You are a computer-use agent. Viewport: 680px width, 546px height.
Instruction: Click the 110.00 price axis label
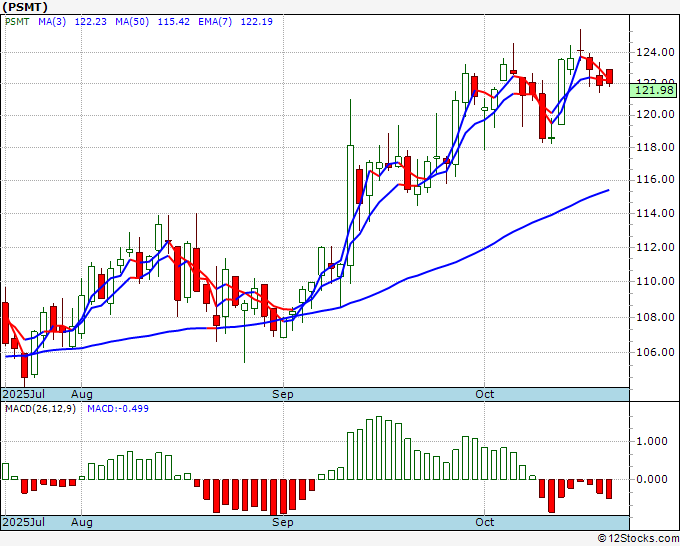(655, 281)
